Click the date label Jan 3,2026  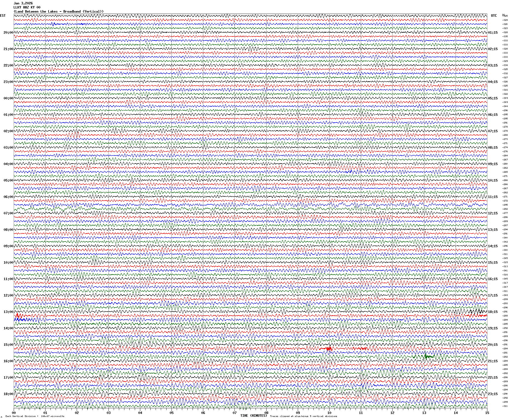pos(23,3)
